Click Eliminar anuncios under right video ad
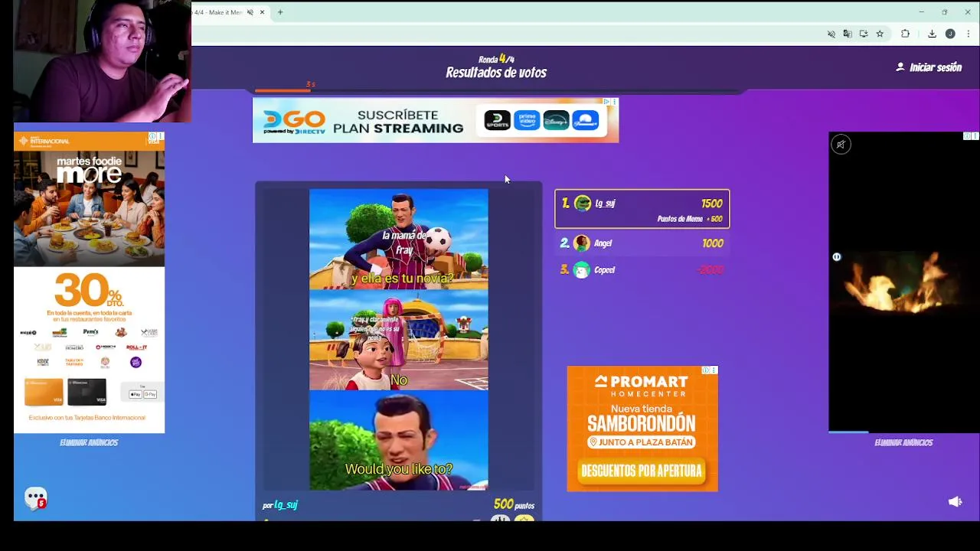This screenshot has height=551, width=980. point(903,442)
